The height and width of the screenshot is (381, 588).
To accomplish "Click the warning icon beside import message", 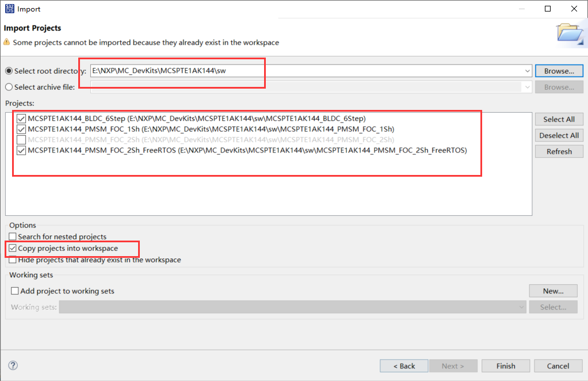I will 7,42.
